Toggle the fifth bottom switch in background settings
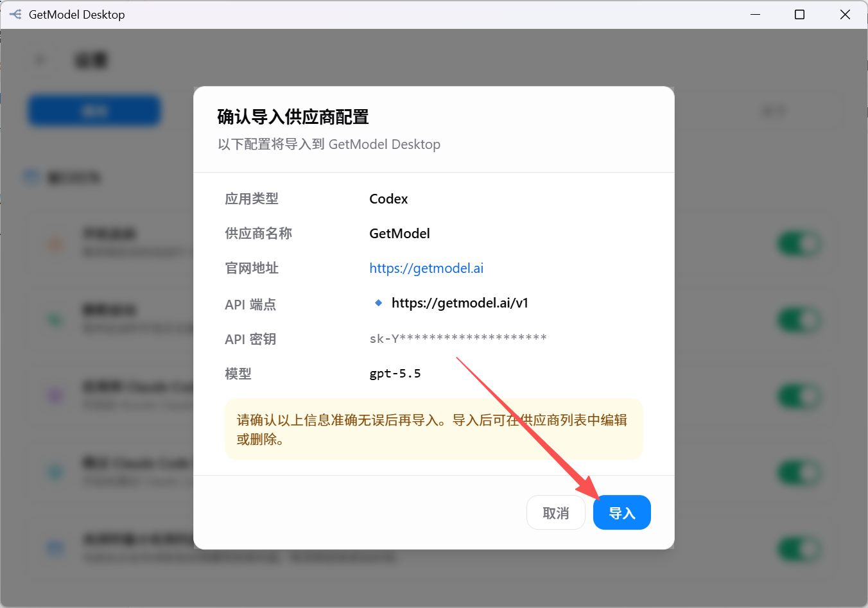 click(800, 550)
